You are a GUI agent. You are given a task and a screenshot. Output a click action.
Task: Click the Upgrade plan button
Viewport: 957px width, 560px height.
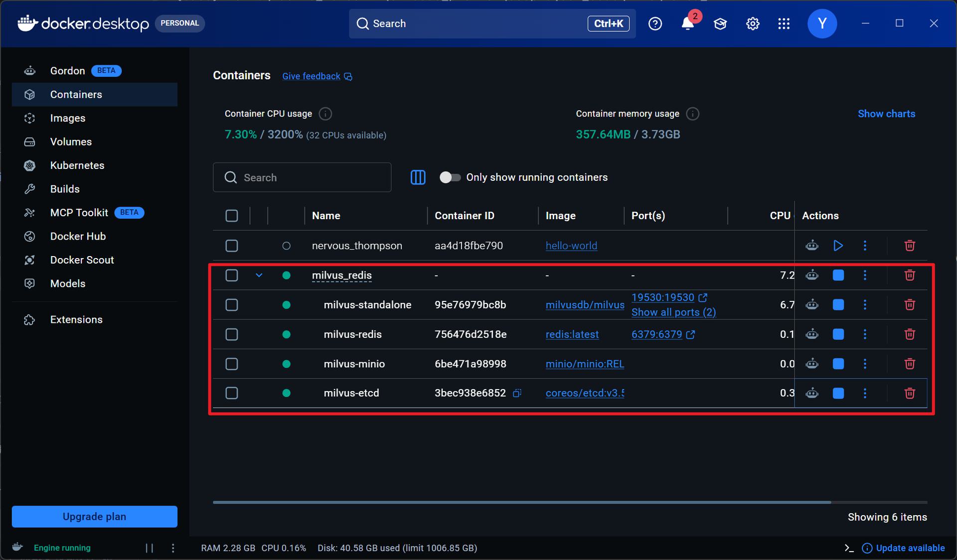pyautogui.click(x=95, y=517)
